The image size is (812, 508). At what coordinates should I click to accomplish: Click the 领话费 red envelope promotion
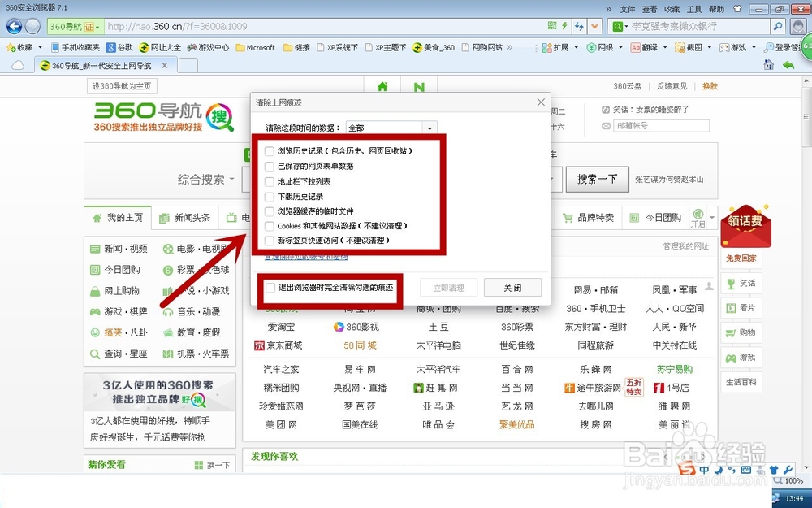745,225
